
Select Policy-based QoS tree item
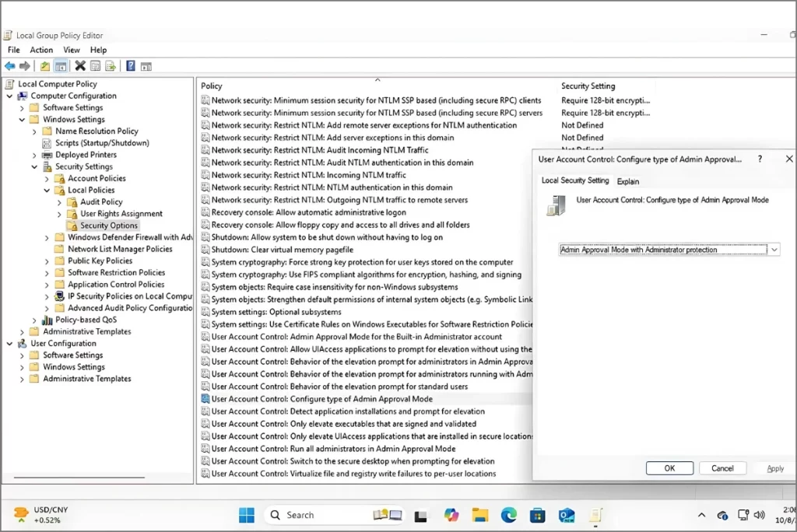[86, 320]
